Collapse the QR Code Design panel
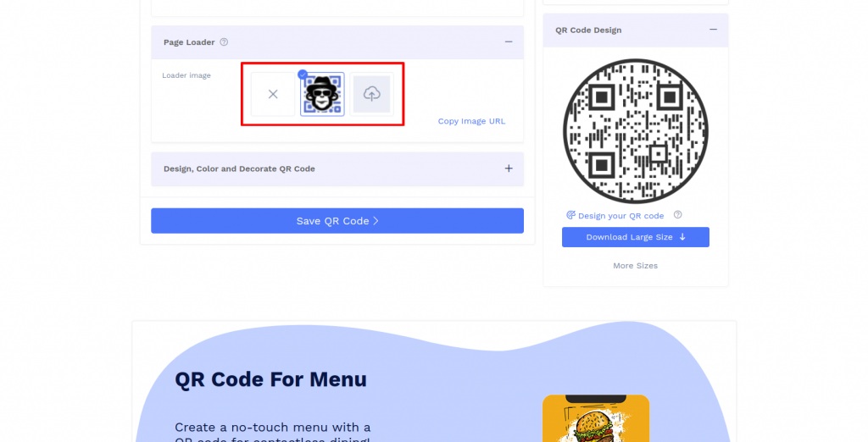The image size is (868, 442). [713, 30]
